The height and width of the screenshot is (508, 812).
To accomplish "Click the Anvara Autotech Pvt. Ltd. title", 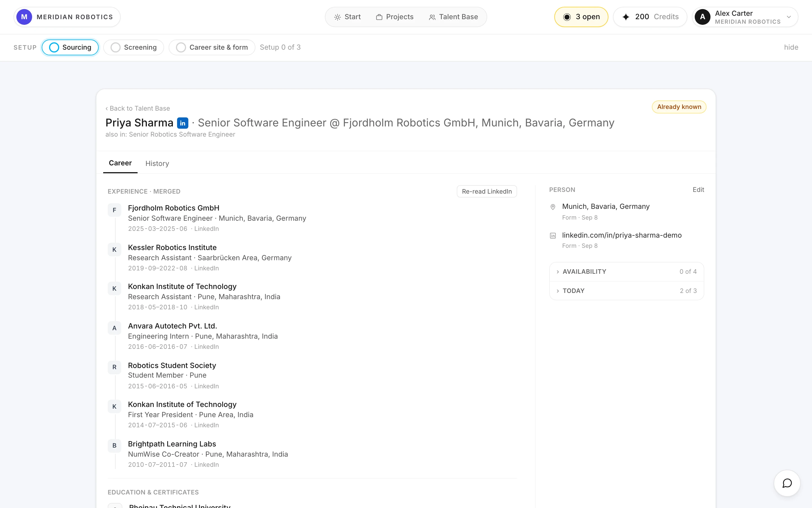I will (x=173, y=326).
